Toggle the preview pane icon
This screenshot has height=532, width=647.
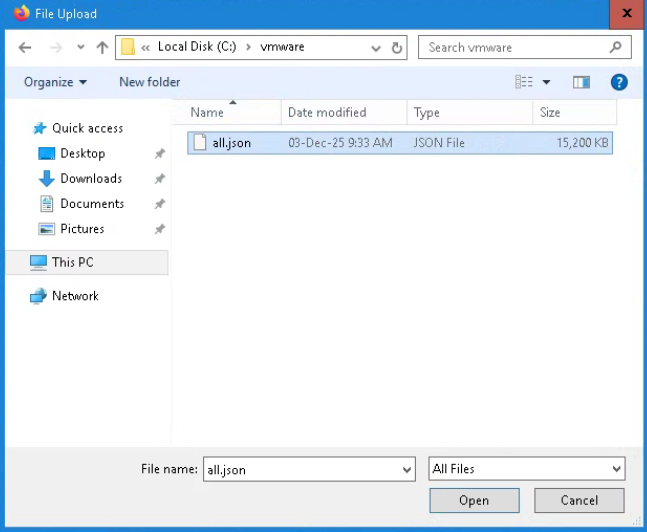pyautogui.click(x=582, y=82)
